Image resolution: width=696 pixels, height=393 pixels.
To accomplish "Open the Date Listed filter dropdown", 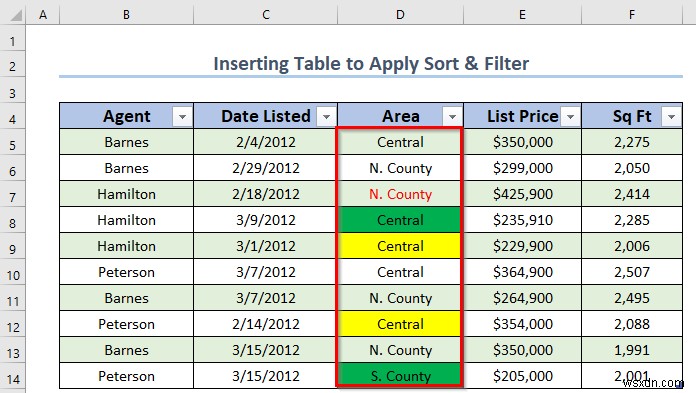I will click(x=326, y=117).
